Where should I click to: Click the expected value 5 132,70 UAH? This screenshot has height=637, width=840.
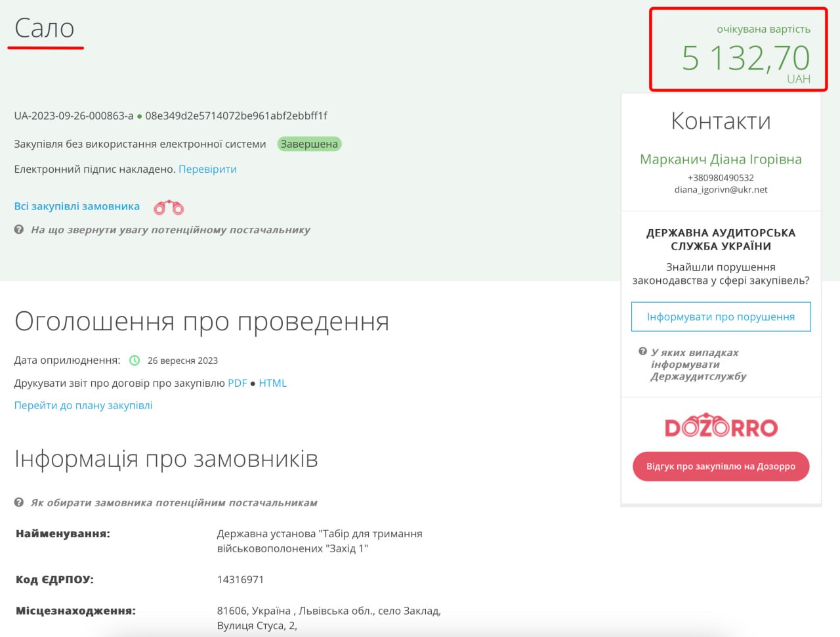tap(745, 58)
